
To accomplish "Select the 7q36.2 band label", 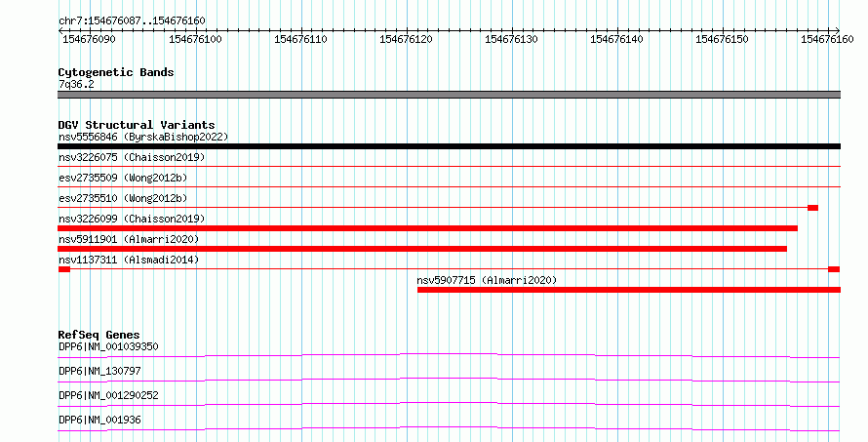I will tap(76, 84).
